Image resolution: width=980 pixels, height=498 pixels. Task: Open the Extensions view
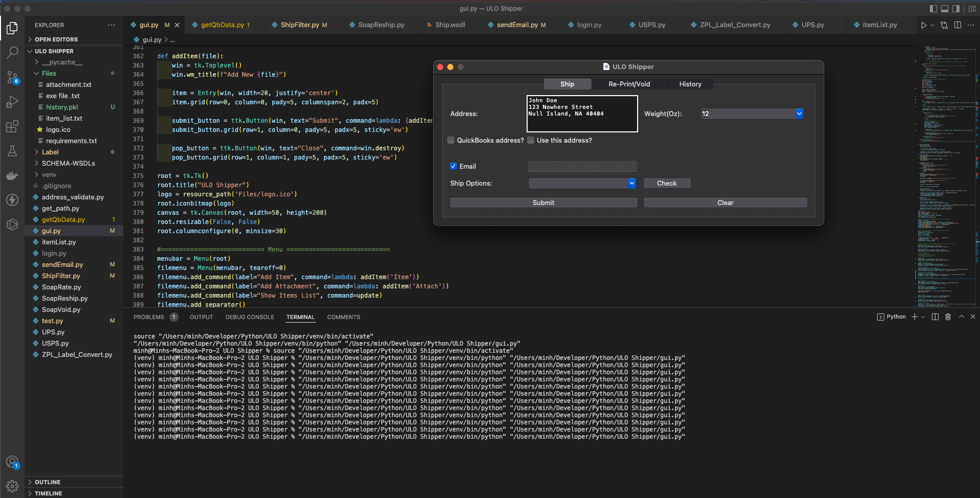click(x=12, y=126)
